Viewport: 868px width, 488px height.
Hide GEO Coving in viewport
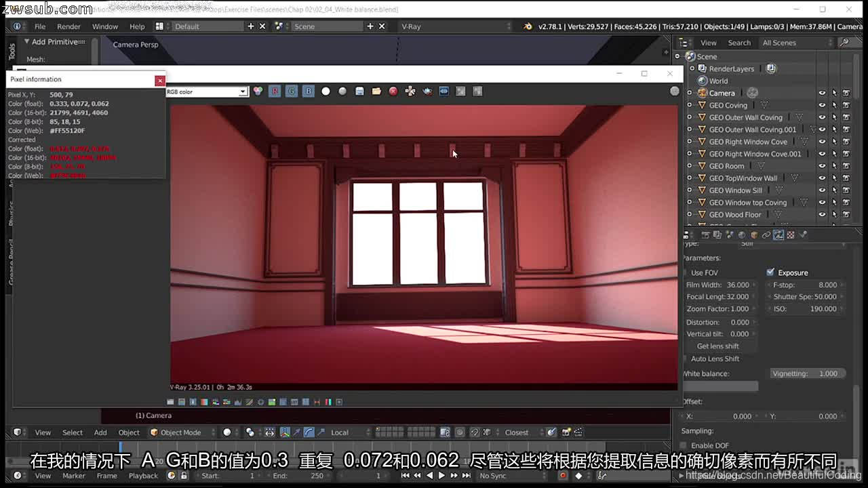click(x=822, y=105)
